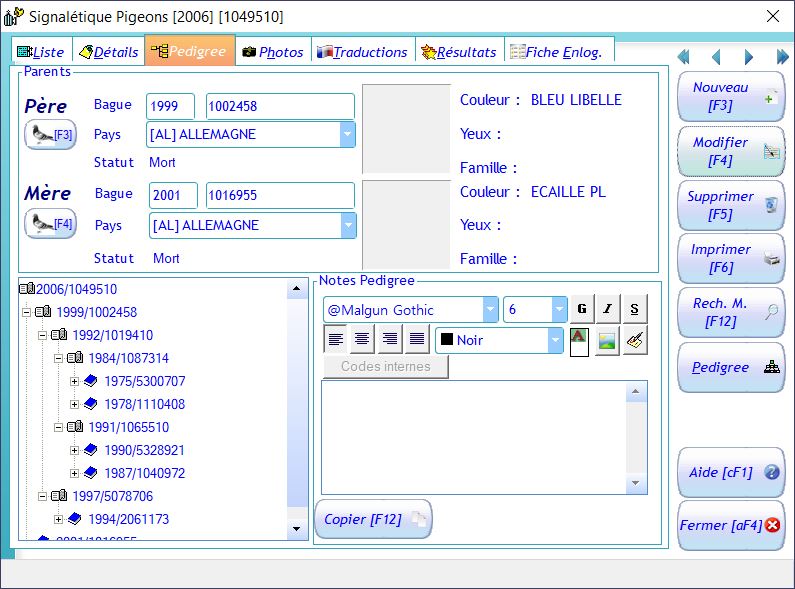Open Aide [cF1] help
Viewport: 795px width, 589px height.
[731, 472]
